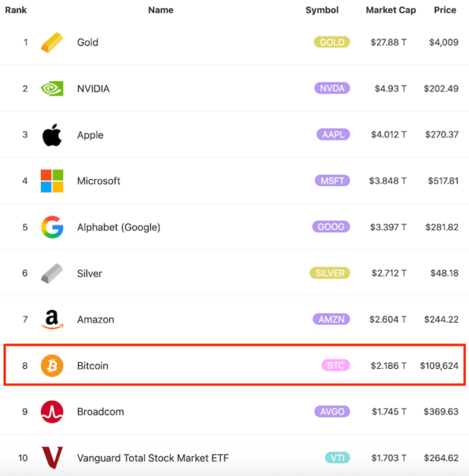Click the Vanguard V logo

[x=51, y=457]
